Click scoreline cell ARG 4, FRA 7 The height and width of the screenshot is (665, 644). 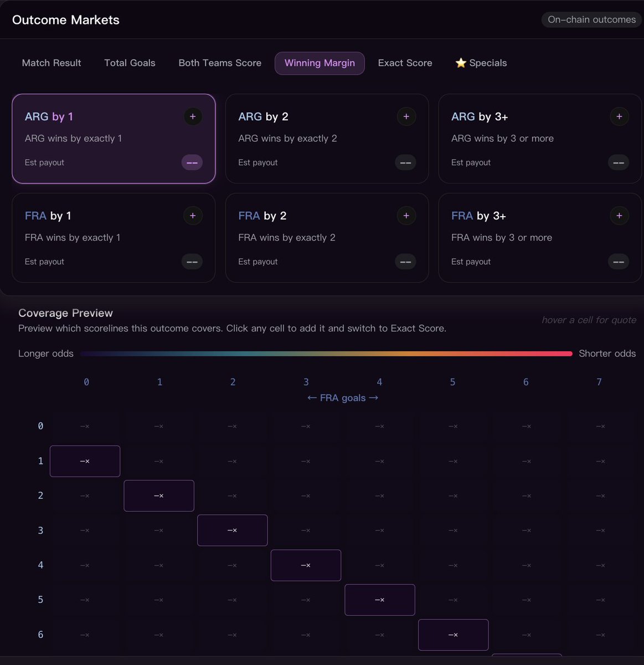[600, 565]
